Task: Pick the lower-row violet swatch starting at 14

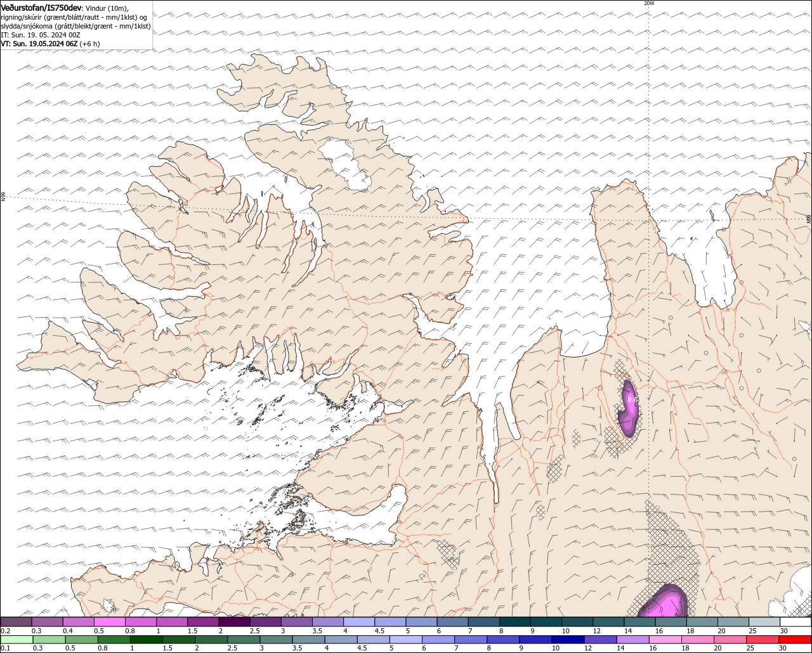Action: (634, 639)
